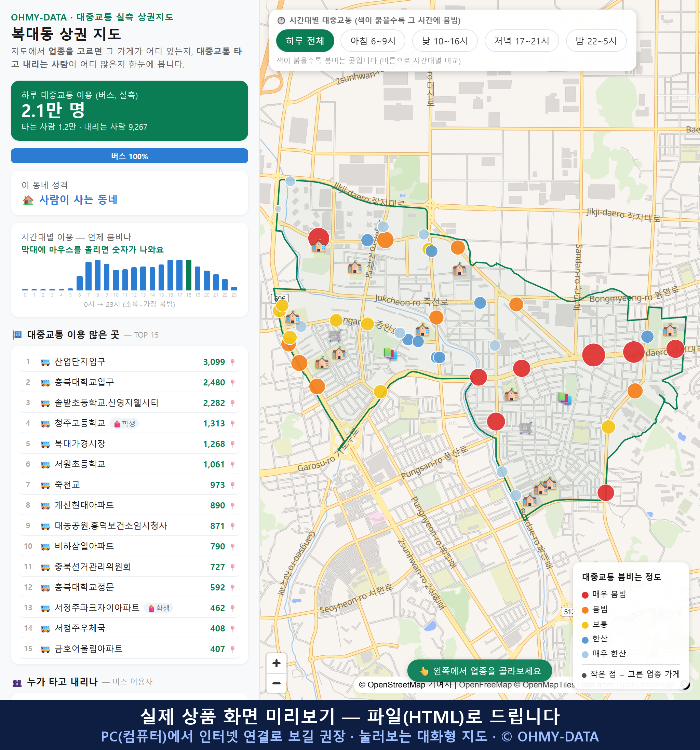The width and height of the screenshot is (700, 750).
Task: Select the 하루 전체 time filter
Action: 305,41
